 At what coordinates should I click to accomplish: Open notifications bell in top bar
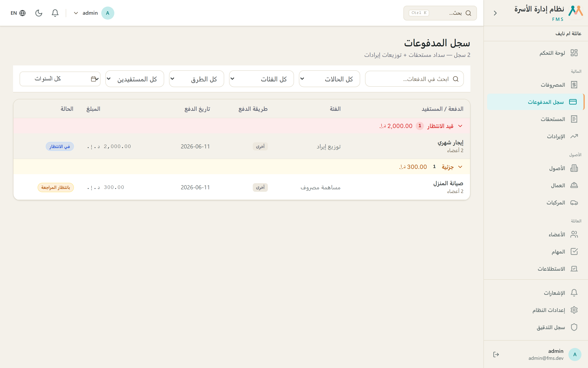55,13
